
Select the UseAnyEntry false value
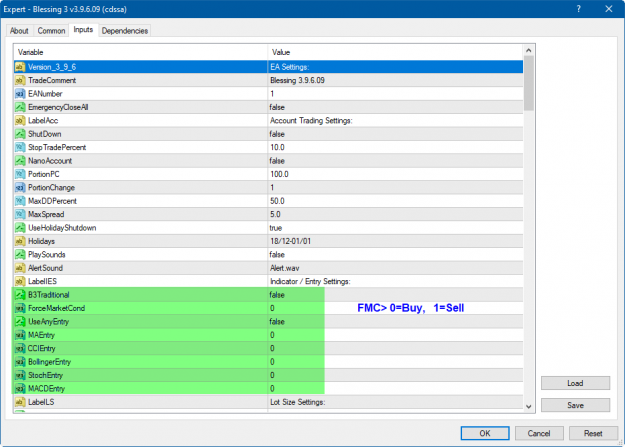277,321
